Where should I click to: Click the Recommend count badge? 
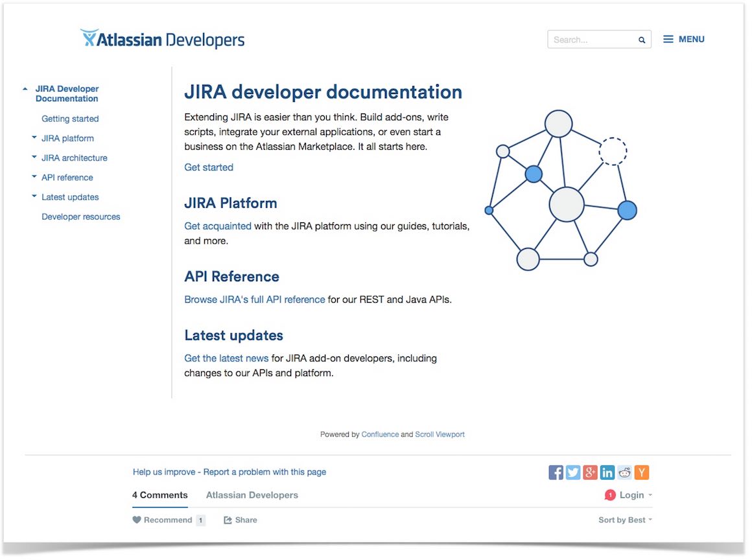[x=200, y=520]
